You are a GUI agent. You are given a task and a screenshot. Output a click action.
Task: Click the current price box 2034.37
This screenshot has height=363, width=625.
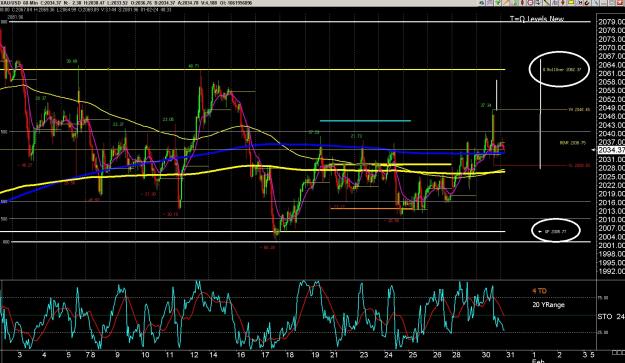[x=611, y=150]
